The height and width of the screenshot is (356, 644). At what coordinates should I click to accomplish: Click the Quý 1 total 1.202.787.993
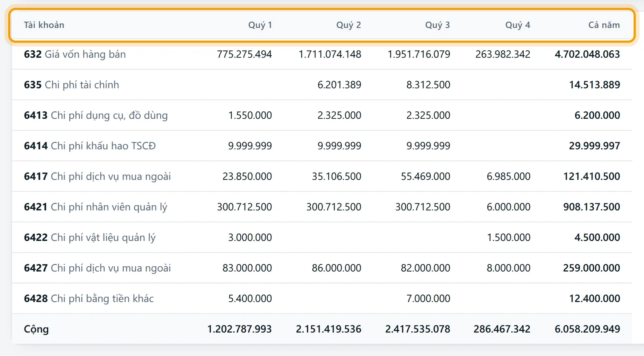(239, 329)
